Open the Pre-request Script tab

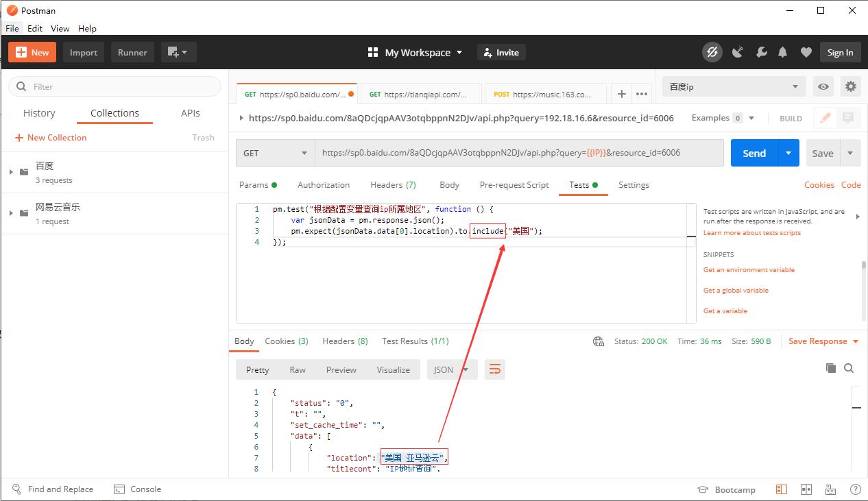(x=514, y=184)
